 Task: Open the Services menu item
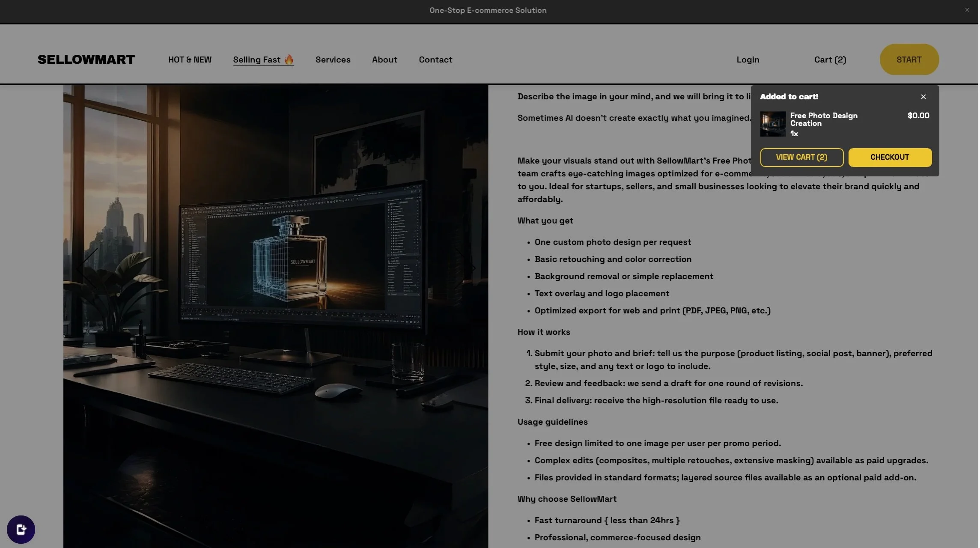[333, 60]
